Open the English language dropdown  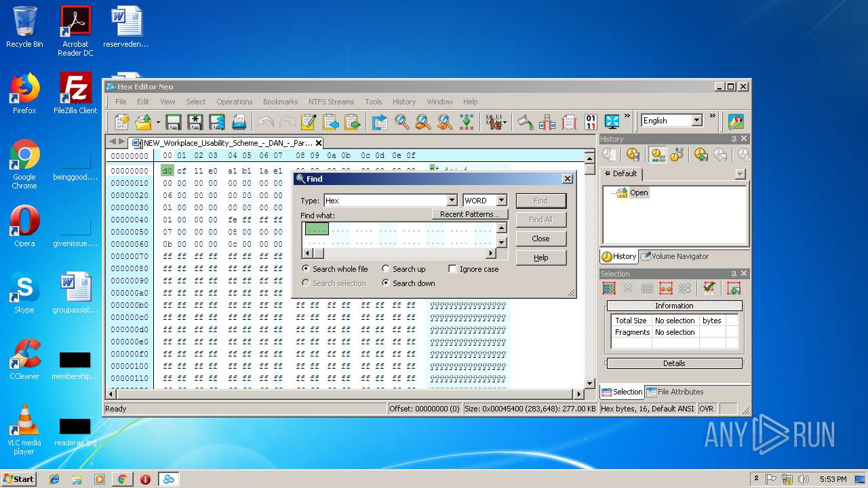click(x=696, y=121)
